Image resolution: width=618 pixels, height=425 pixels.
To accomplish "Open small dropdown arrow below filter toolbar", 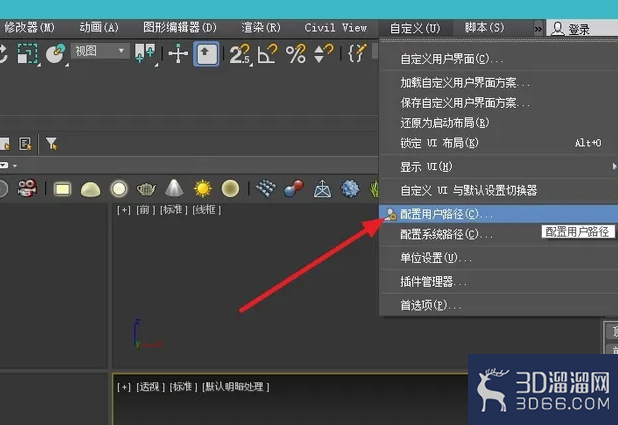I will (15, 166).
